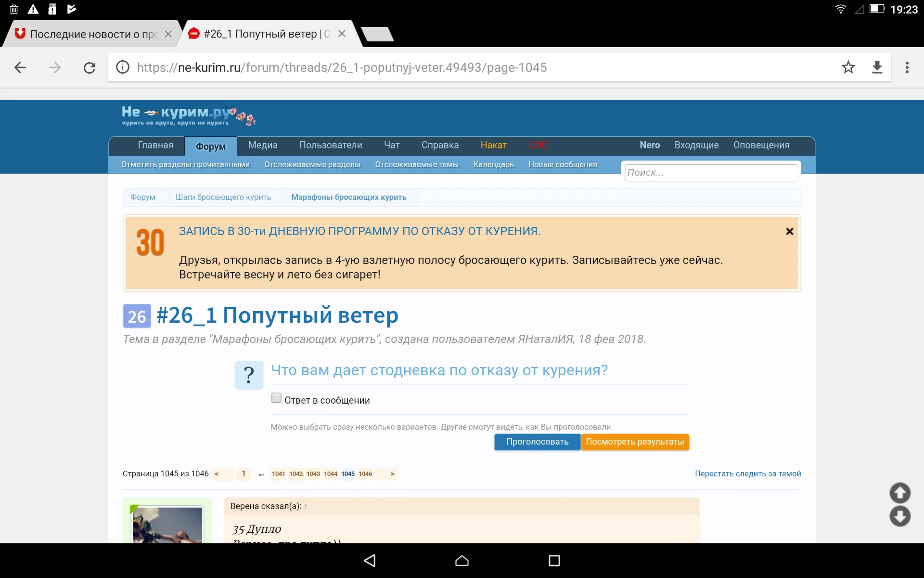Open page 1042 of the thread
This screenshot has height=578, width=924.
(295, 474)
